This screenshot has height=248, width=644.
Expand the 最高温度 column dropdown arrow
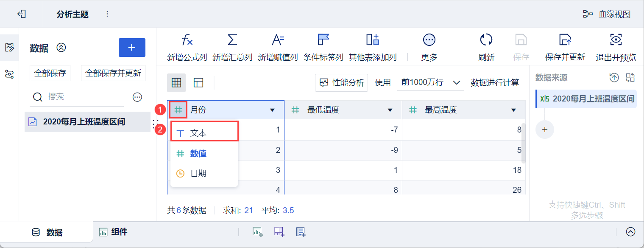point(513,110)
